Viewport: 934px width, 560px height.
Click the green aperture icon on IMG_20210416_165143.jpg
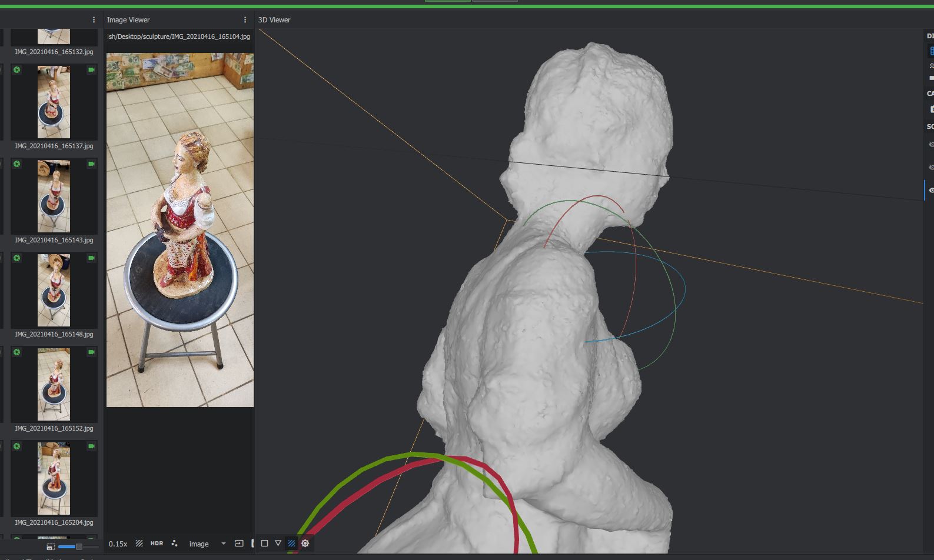click(x=17, y=164)
